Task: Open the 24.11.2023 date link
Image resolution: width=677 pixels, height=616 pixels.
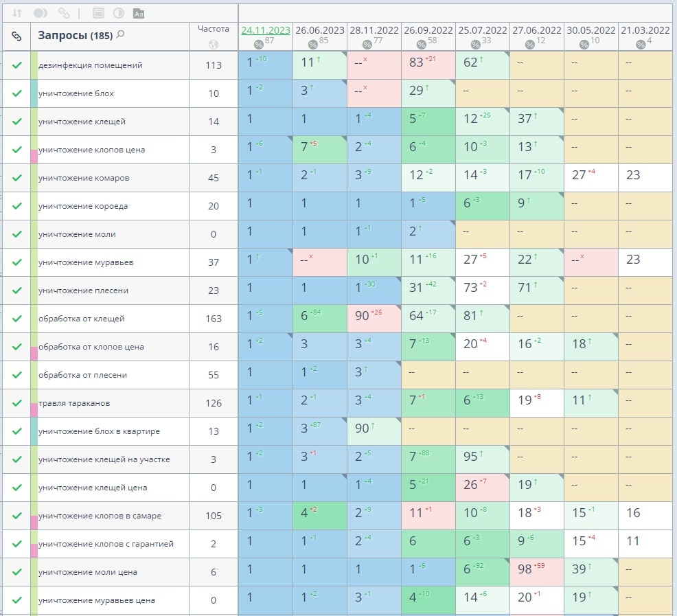Action: tap(265, 30)
